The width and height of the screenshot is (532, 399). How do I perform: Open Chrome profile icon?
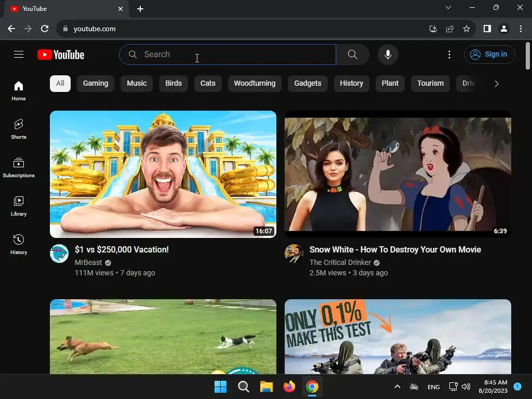pyautogui.click(x=504, y=29)
